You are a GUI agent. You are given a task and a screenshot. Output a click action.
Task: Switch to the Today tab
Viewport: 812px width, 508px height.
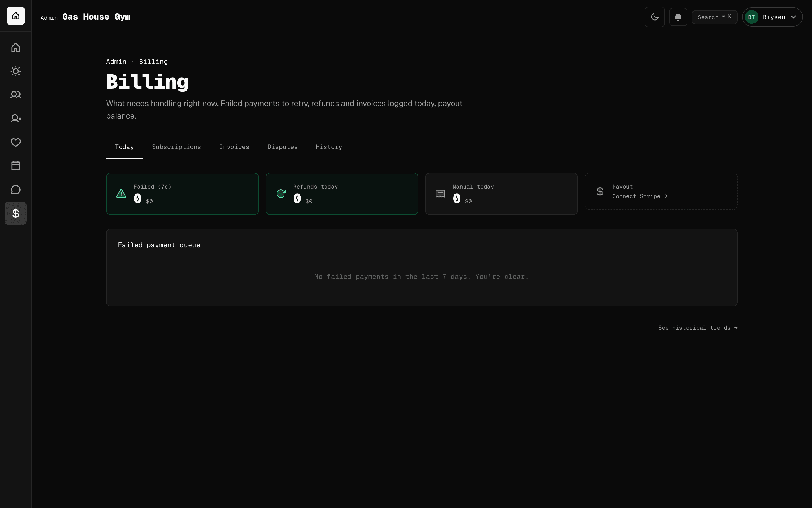(x=125, y=147)
